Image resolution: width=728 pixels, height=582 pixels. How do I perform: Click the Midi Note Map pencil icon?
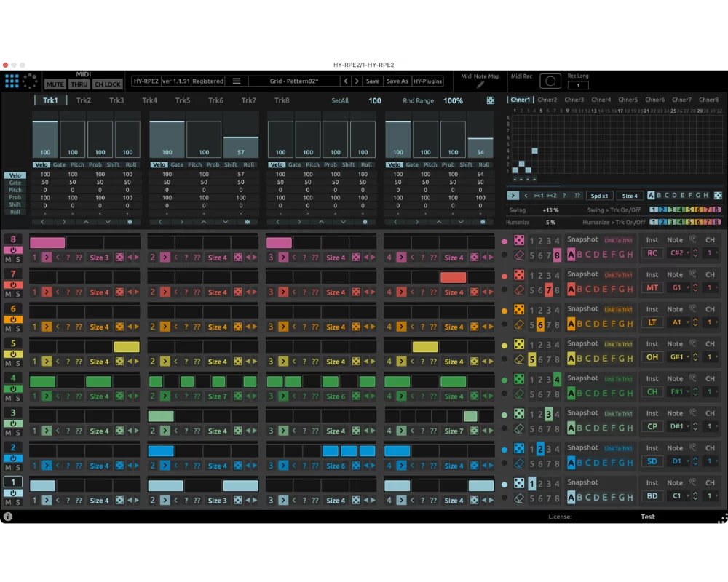tap(480, 85)
